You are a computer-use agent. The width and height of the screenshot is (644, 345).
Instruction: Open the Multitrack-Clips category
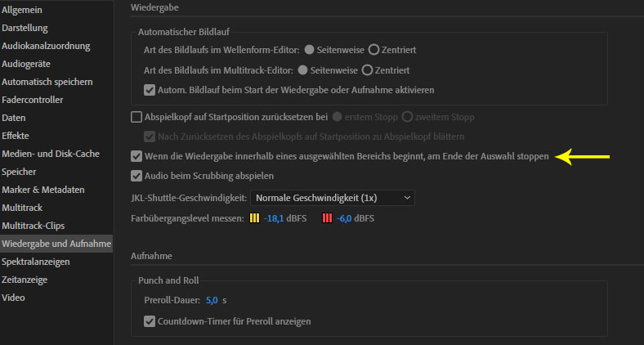coord(33,226)
